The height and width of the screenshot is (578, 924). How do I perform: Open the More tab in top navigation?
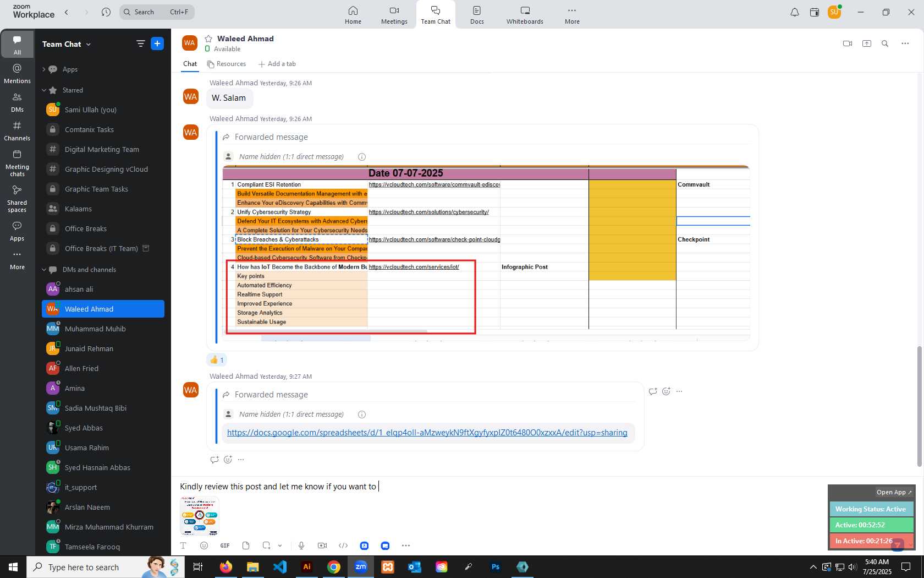point(572,15)
